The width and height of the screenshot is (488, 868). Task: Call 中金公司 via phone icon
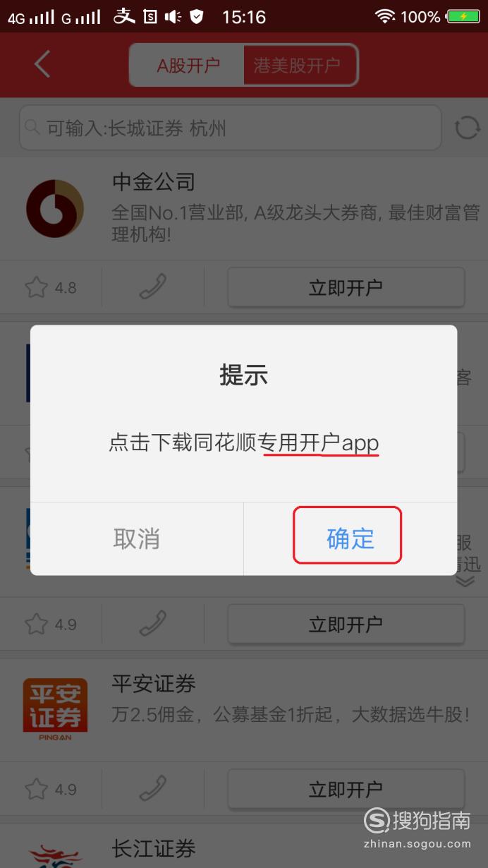(x=152, y=287)
